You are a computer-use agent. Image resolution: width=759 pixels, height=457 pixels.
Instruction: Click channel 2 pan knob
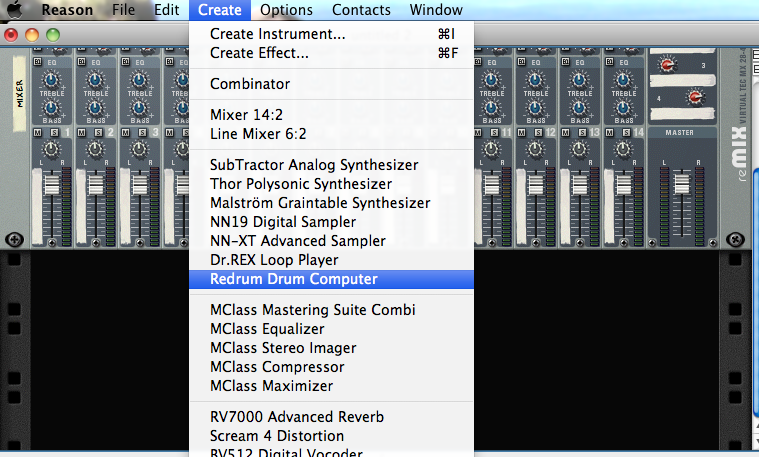95,149
